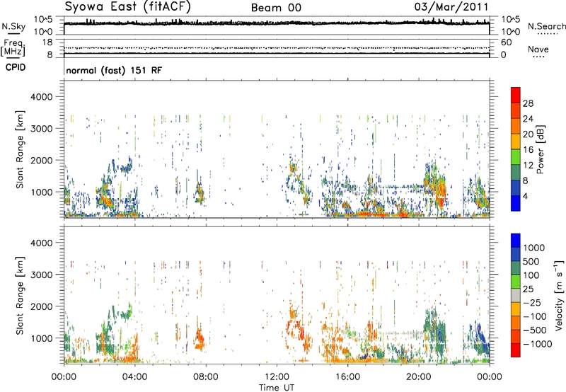
Task: Pick the −500 to −100 orange velocity swatch
Action: (516, 323)
